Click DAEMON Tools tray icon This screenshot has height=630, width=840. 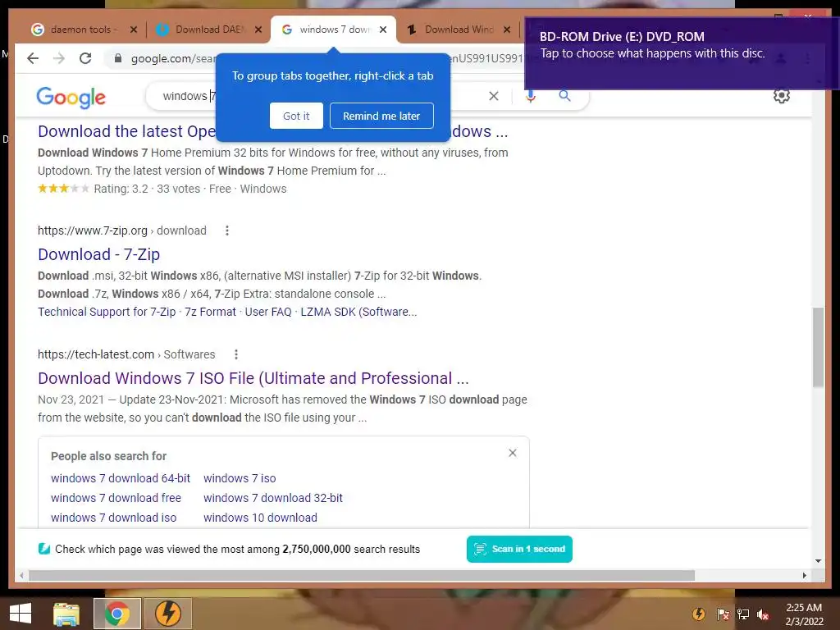[x=699, y=614]
